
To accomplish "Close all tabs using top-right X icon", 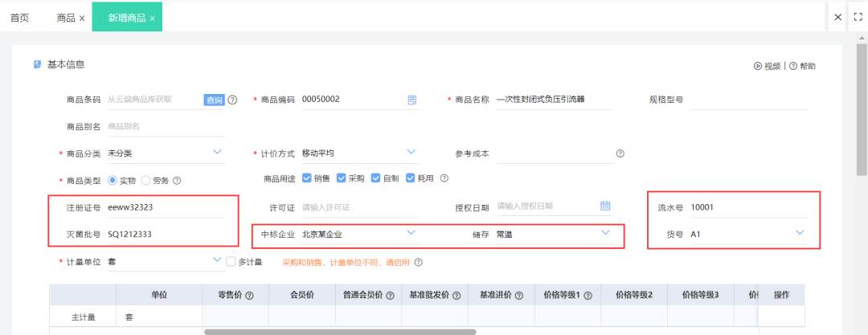I will 838,17.
